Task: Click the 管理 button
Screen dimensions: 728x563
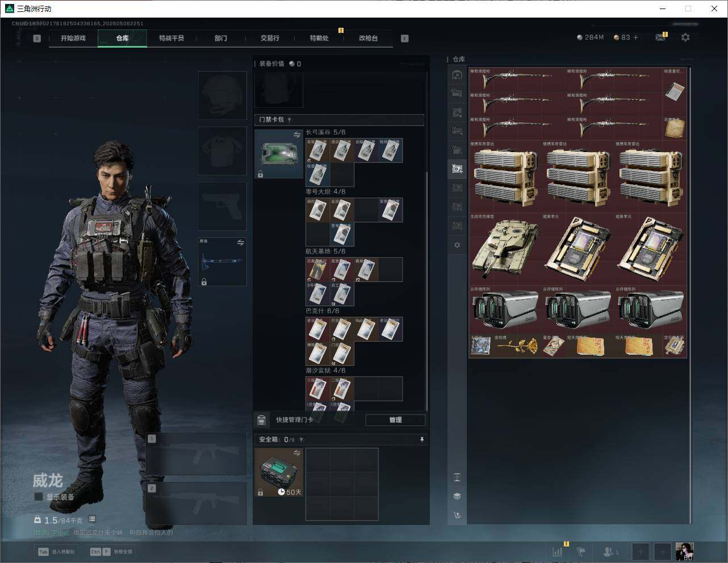Action: point(395,420)
